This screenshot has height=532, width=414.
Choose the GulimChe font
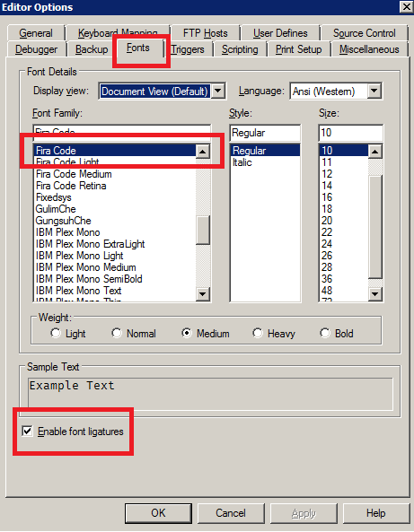(x=115, y=209)
